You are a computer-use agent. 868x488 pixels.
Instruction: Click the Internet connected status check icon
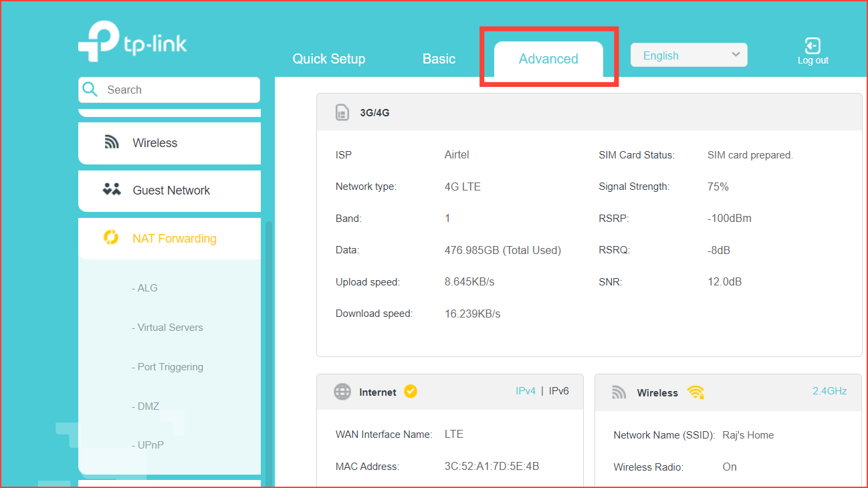(x=411, y=392)
